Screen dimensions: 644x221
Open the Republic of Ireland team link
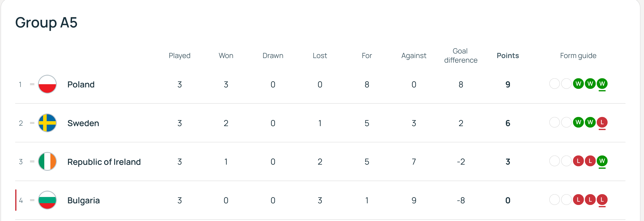pyautogui.click(x=104, y=162)
